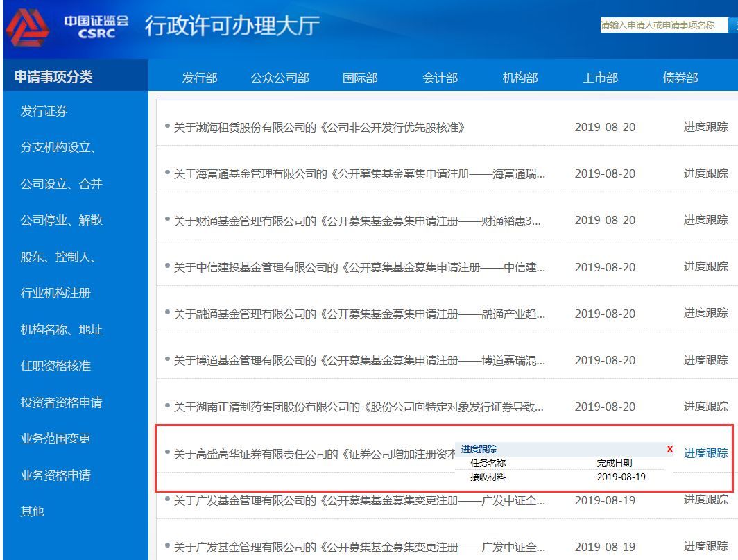Screen dimensions: 738x560
Task: Click the date 2019-08-20 in 湖南正清制药 row
Action: click(605, 407)
